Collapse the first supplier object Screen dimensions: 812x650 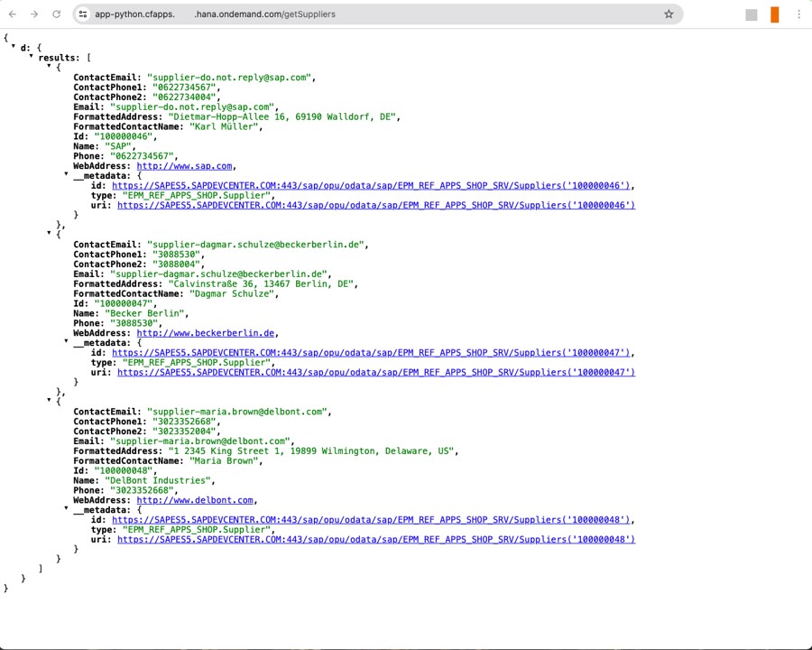[x=49, y=66]
